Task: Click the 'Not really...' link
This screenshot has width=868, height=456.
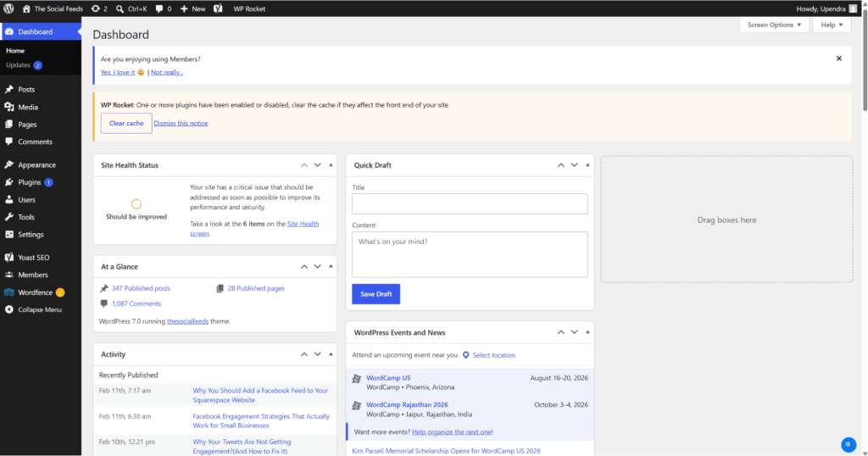Action: point(167,72)
